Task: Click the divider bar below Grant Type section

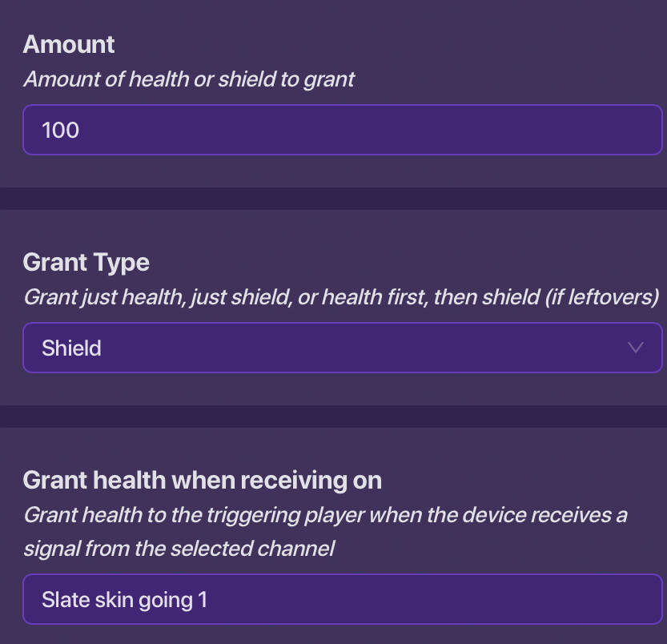Action: tap(333, 417)
